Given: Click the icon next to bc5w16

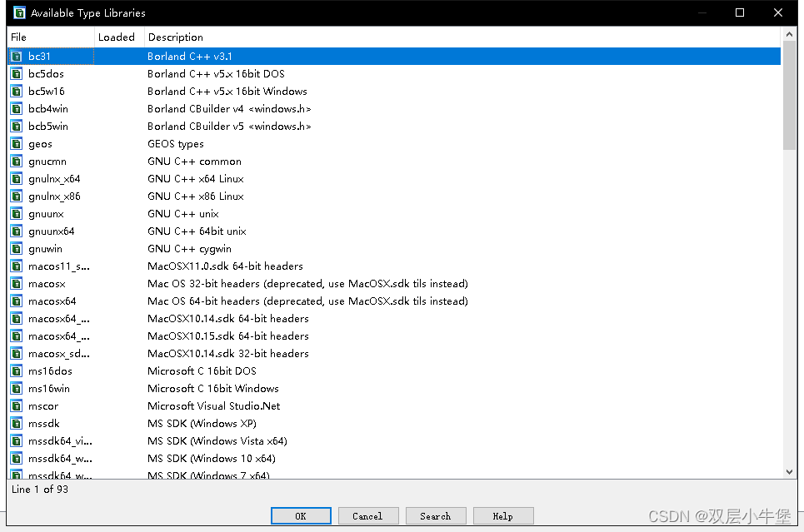Looking at the screenshot, I should [17, 92].
